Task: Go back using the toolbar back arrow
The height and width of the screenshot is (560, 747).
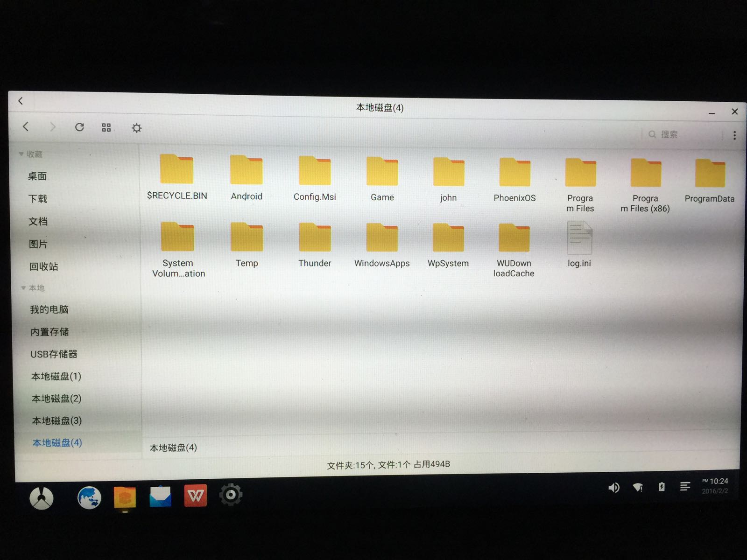Action: click(x=26, y=126)
